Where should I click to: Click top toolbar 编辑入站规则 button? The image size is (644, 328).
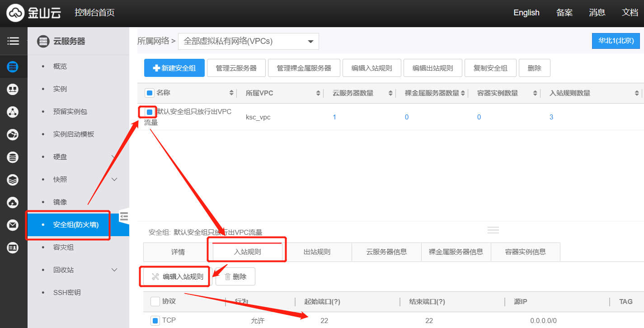click(372, 68)
